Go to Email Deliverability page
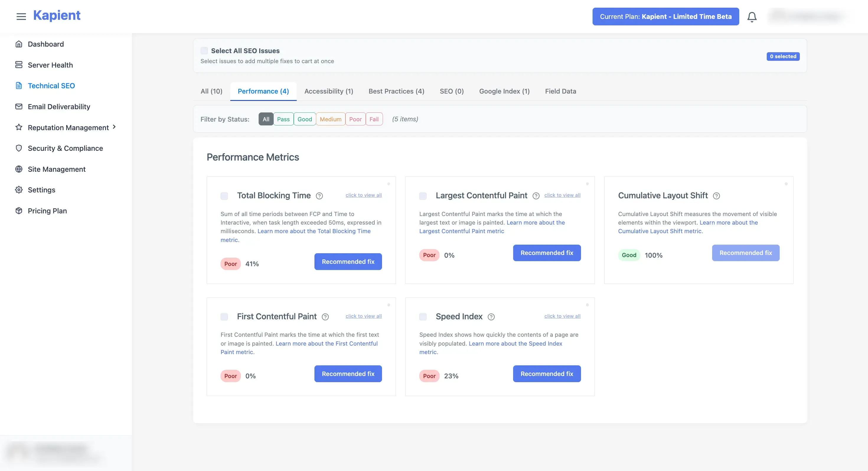Viewport: 868px width, 471px height. [x=59, y=107]
